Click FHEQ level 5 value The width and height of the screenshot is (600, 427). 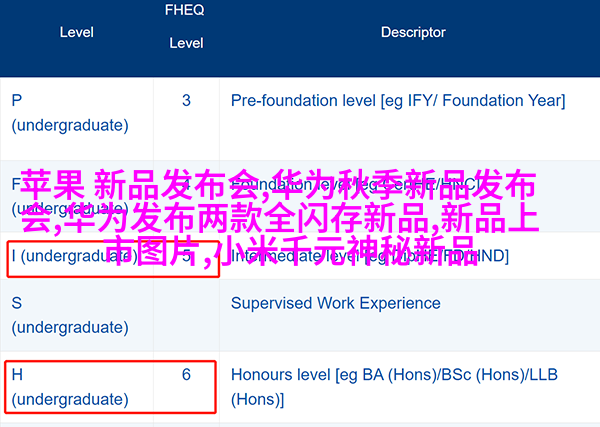(x=186, y=256)
